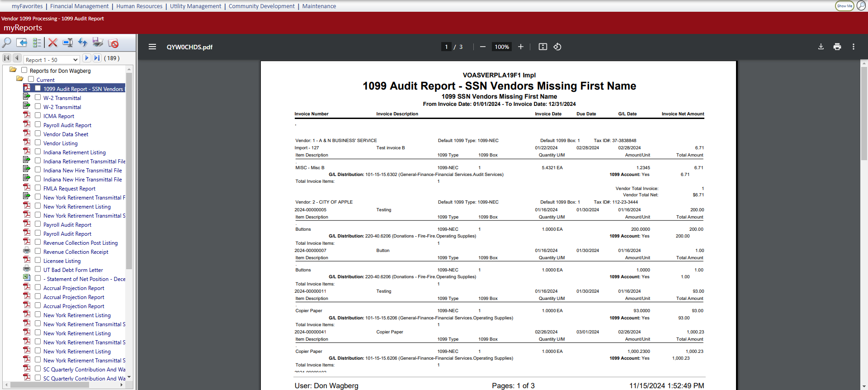
Task: Click the PDF viewer vertical scrollbar
Action: click(x=864, y=113)
